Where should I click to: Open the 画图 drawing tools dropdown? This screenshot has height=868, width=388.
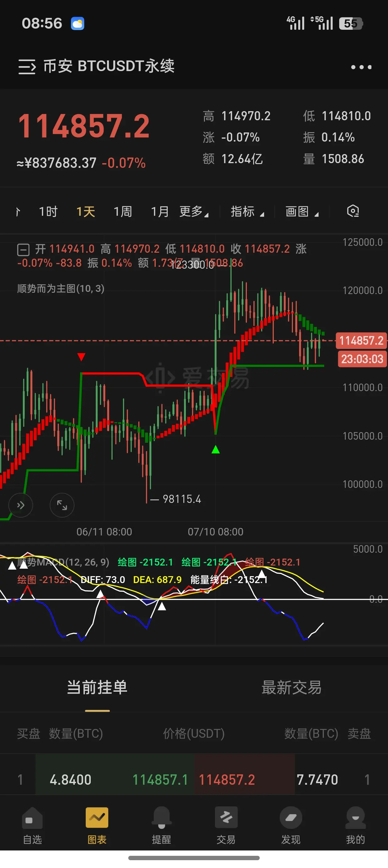302,212
